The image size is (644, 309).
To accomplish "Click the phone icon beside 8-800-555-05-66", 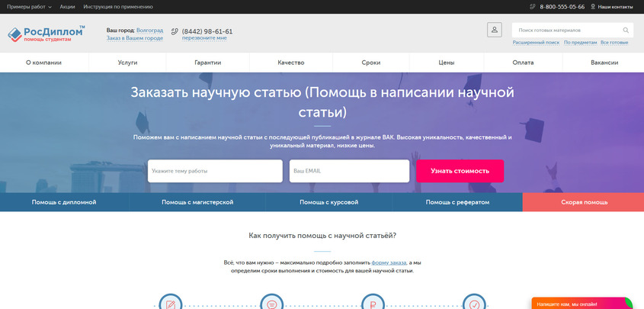I will click(533, 7).
